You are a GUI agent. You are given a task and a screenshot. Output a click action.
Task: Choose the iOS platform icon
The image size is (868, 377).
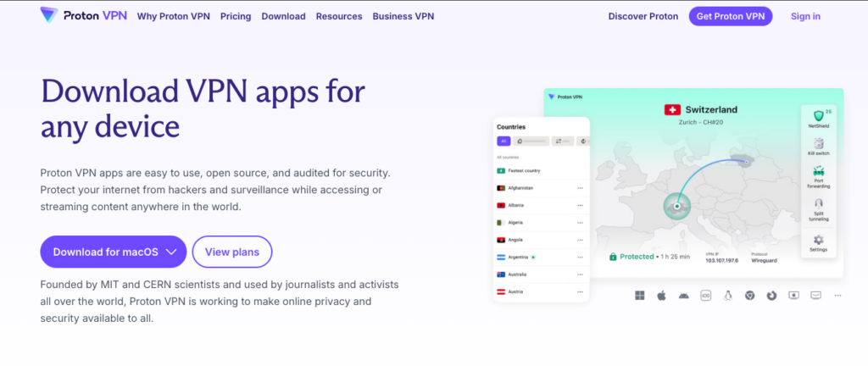point(705,296)
